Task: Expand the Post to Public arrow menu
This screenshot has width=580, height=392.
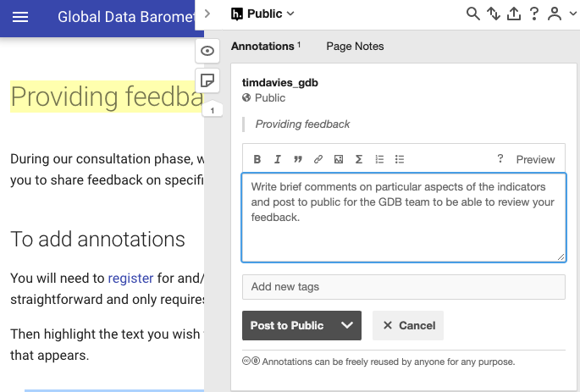Action: pos(346,325)
